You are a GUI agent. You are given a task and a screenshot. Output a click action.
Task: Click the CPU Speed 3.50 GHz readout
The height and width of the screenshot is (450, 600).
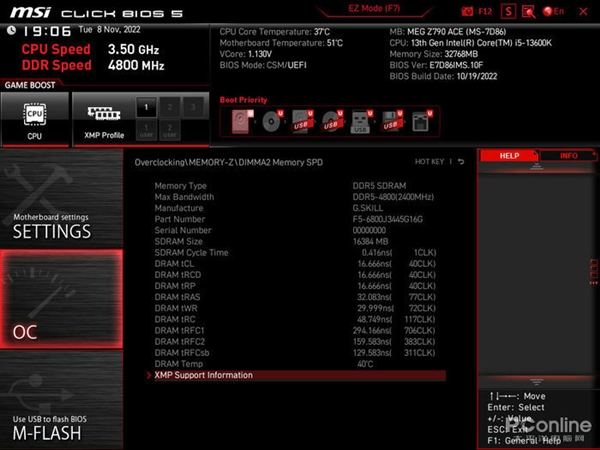(90, 49)
